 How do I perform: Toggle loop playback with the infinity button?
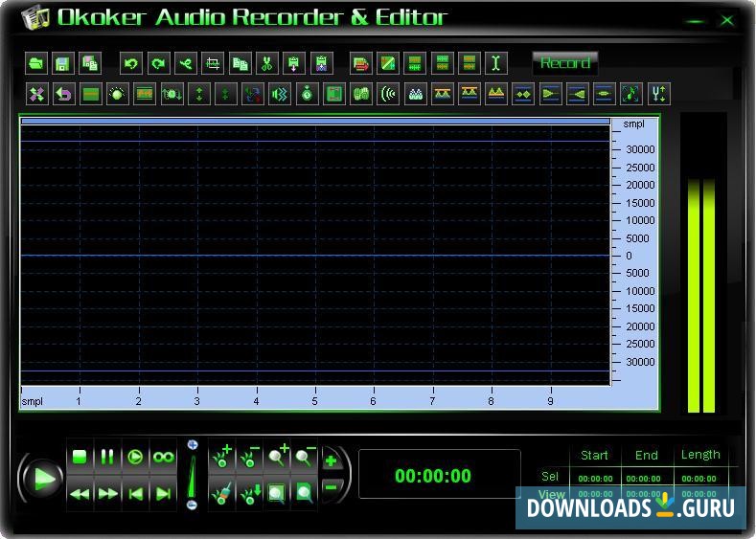[163, 457]
